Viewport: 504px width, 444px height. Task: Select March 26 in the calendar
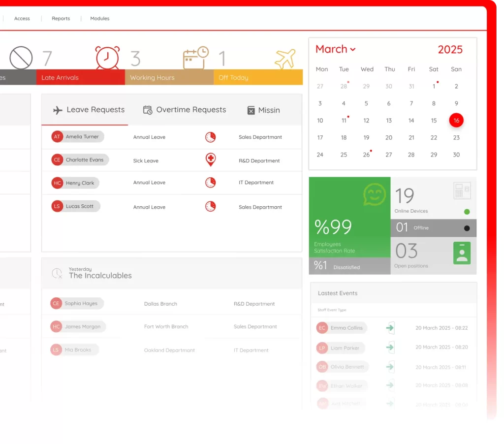[366, 155]
